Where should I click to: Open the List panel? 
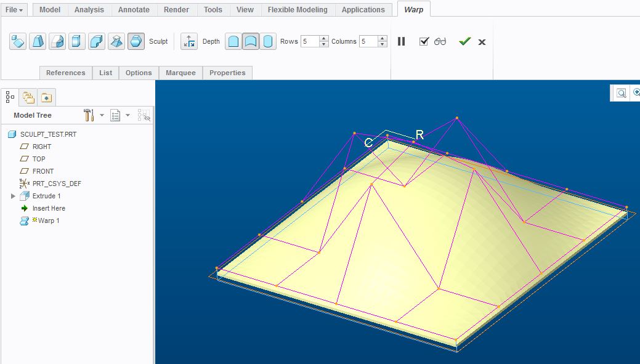click(106, 73)
